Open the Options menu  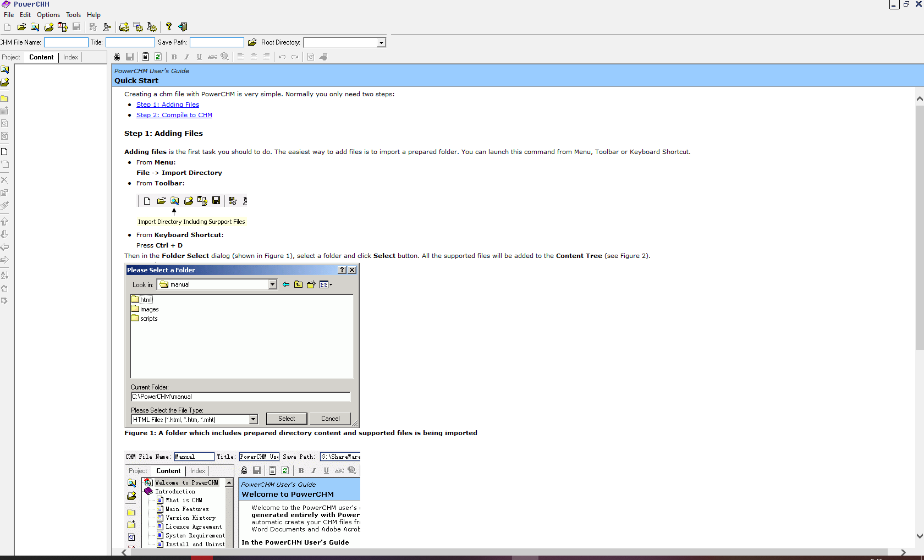tap(48, 15)
